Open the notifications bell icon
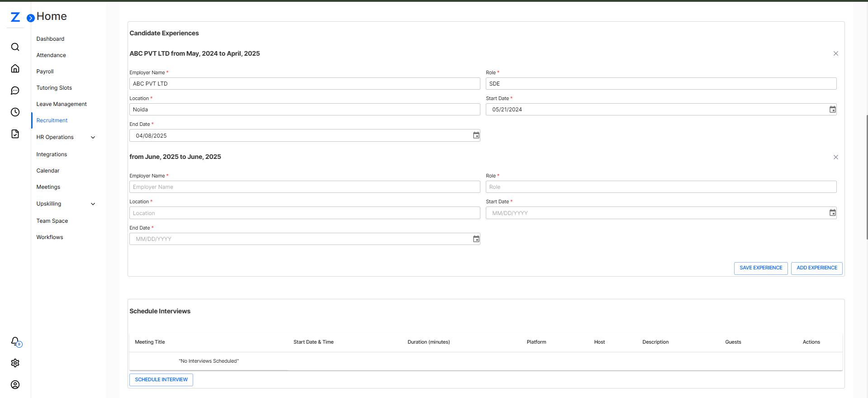868x398 pixels. [15, 341]
